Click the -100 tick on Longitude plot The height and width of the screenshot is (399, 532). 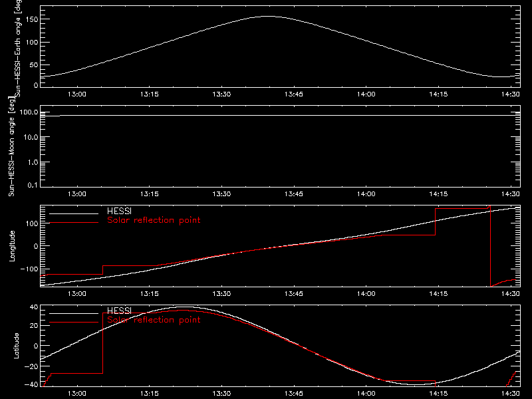point(29,269)
